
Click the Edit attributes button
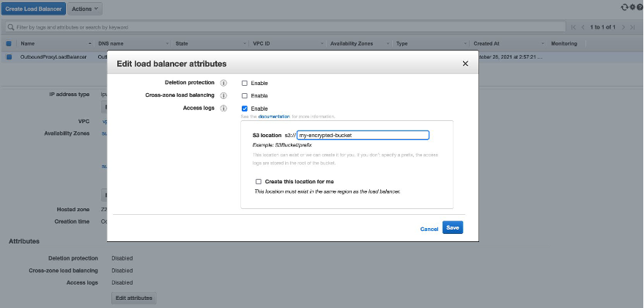pos(134,298)
